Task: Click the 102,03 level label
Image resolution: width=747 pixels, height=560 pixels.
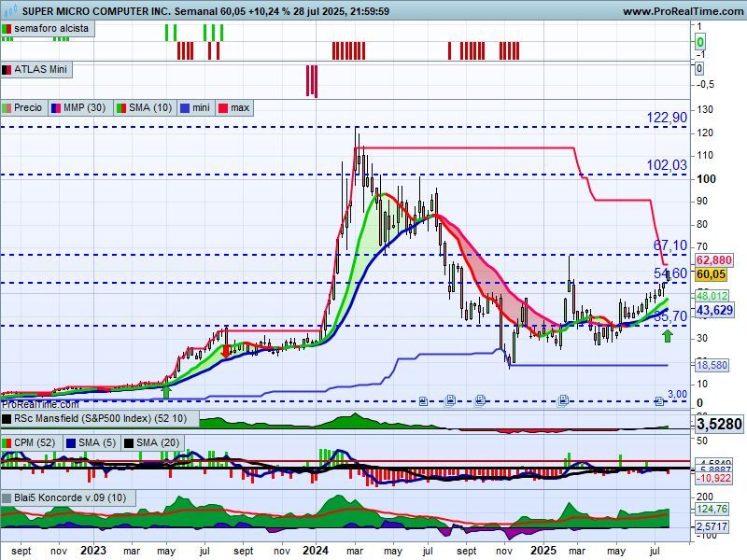Action: click(667, 165)
